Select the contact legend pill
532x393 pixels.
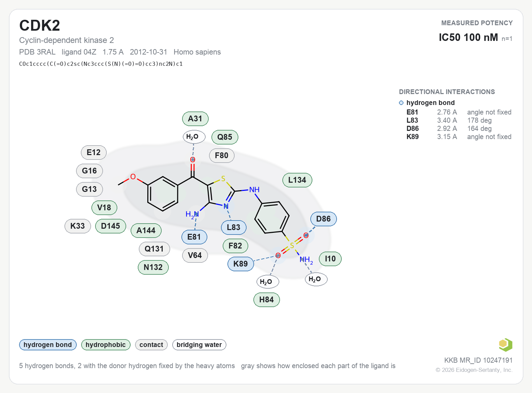tap(151, 345)
